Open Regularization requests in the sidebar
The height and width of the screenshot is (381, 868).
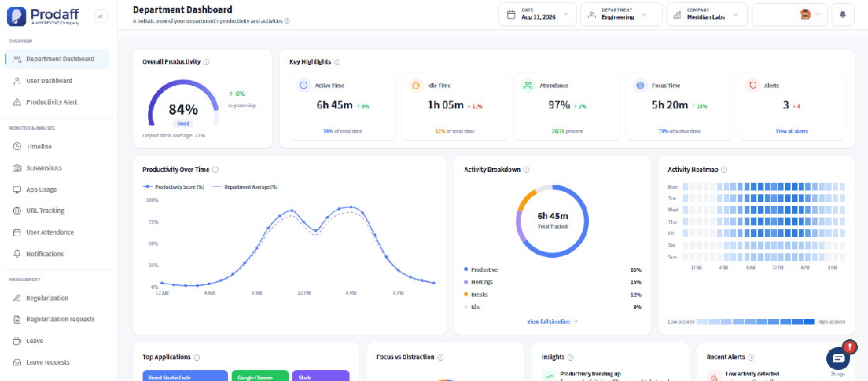pos(57,319)
